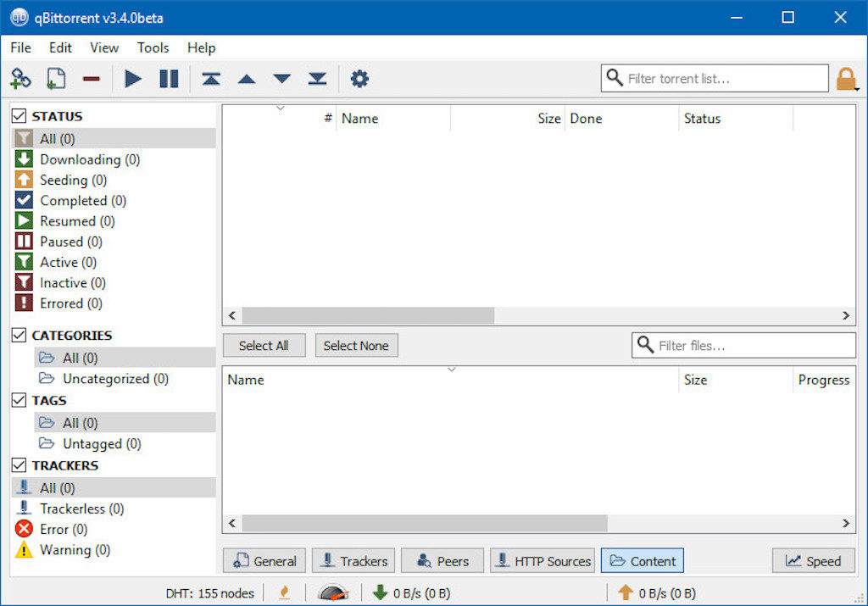Open the View menu
The image size is (868, 606).
pos(104,47)
